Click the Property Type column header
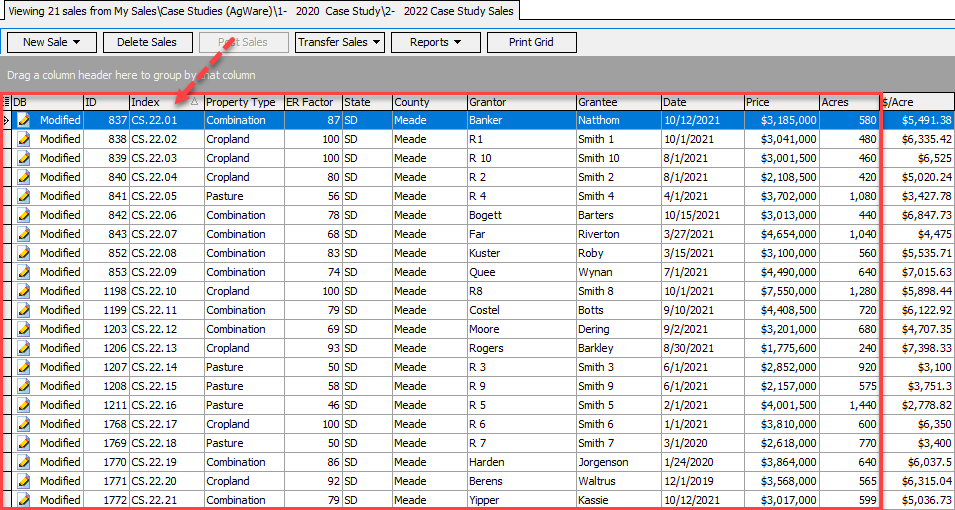Screen dimensions: 955x510 coord(241,102)
